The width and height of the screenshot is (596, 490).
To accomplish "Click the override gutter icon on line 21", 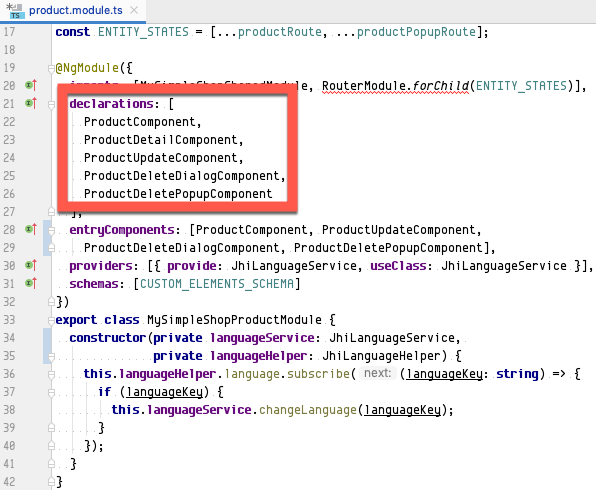I will pyautogui.click(x=31, y=103).
